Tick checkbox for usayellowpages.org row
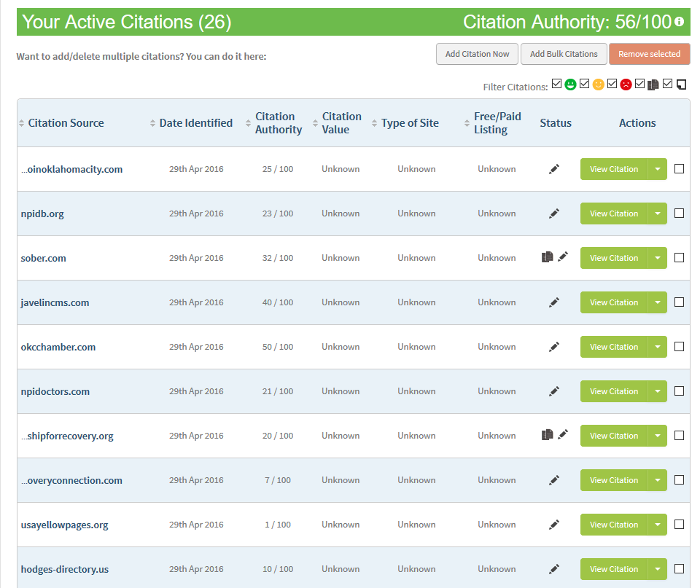 (x=679, y=524)
